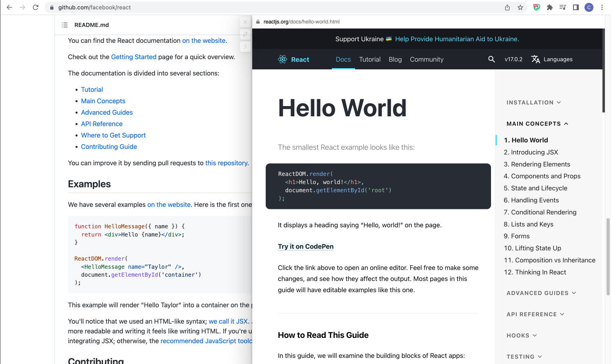The width and height of the screenshot is (611, 364).
Task: Select 6. Handling Events
Action: tap(531, 200)
